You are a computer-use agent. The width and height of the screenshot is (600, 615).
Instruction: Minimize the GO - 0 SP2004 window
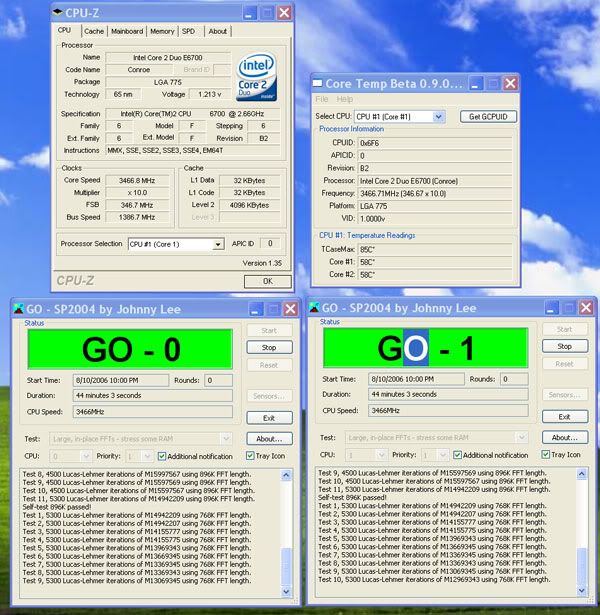coord(256,309)
